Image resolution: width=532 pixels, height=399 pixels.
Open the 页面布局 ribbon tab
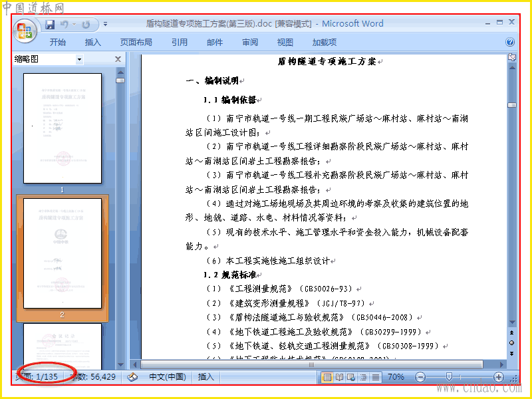pyautogui.click(x=136, y=43)
